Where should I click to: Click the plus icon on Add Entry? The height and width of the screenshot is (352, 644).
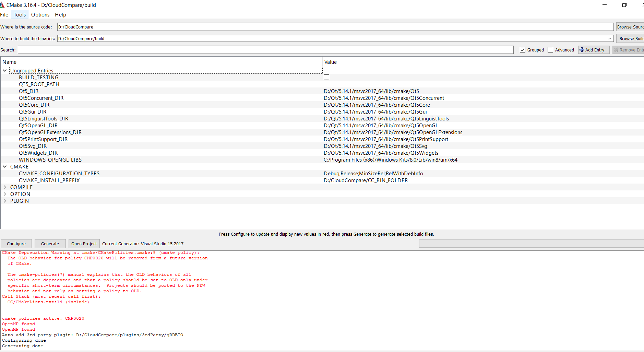pyautogui.click(x=582, y=50)
